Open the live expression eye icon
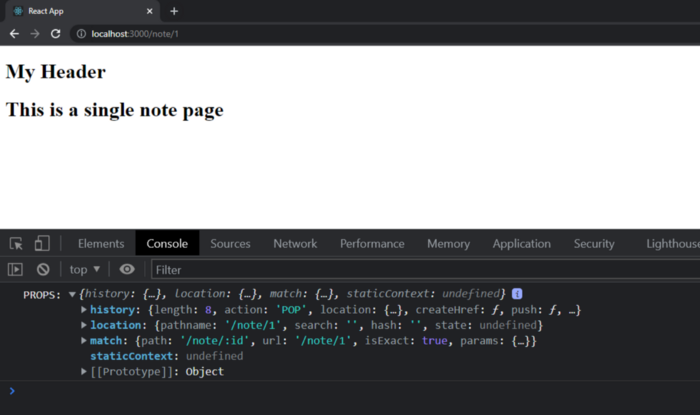 pos(127,269)
